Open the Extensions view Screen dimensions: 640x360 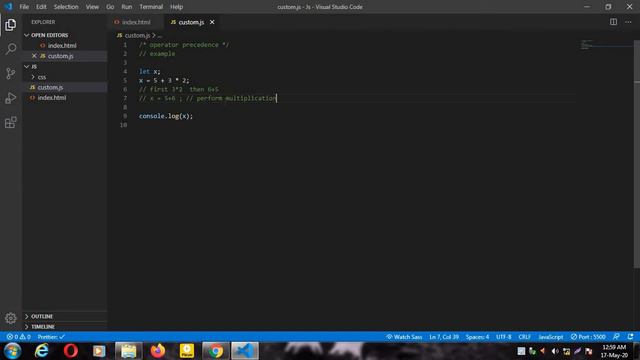[x=11, y=122]
